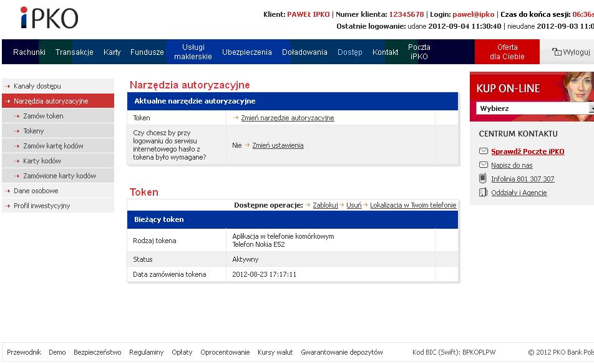Open the Kursy walut footer link
Screen dimensions: 594x364
pos(275,352)
